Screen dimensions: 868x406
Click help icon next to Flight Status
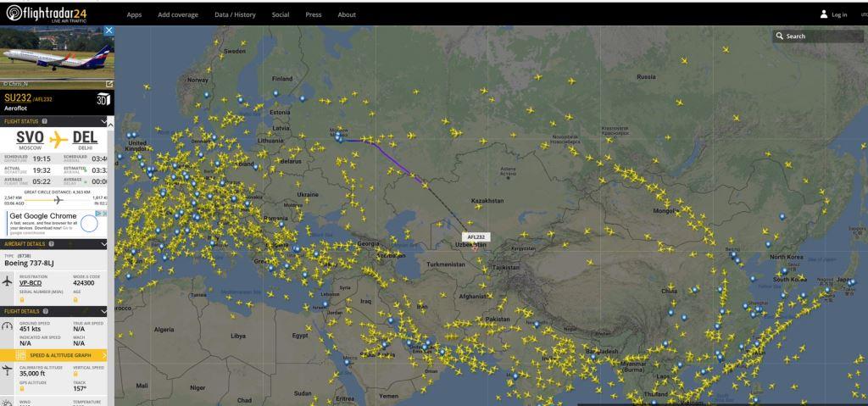coord(44,121)
